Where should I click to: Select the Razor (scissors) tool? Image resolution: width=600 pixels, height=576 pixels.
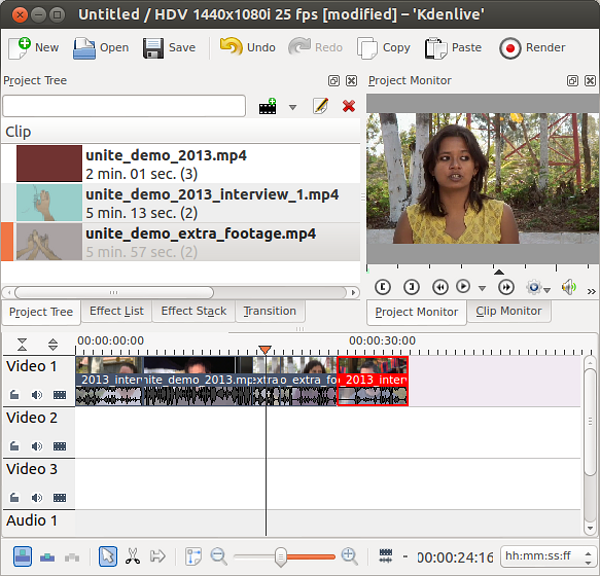point(132,556)
